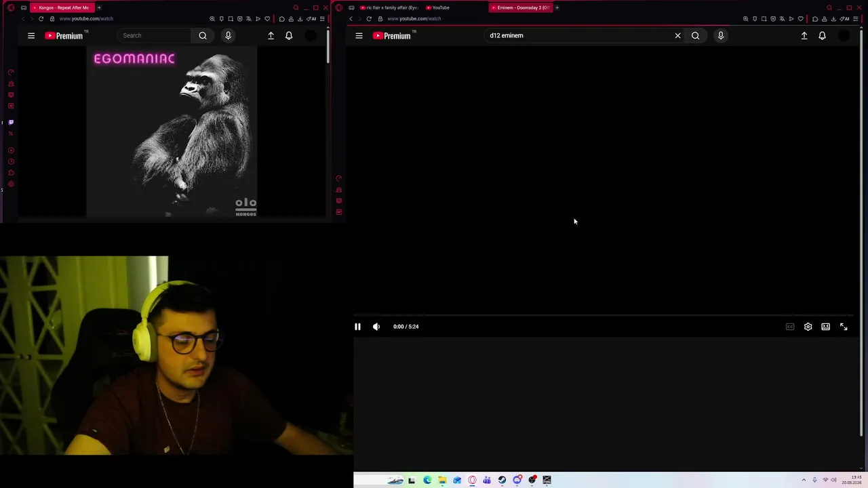Click heart bookmark icon in left browser

[x=267, y=19]
